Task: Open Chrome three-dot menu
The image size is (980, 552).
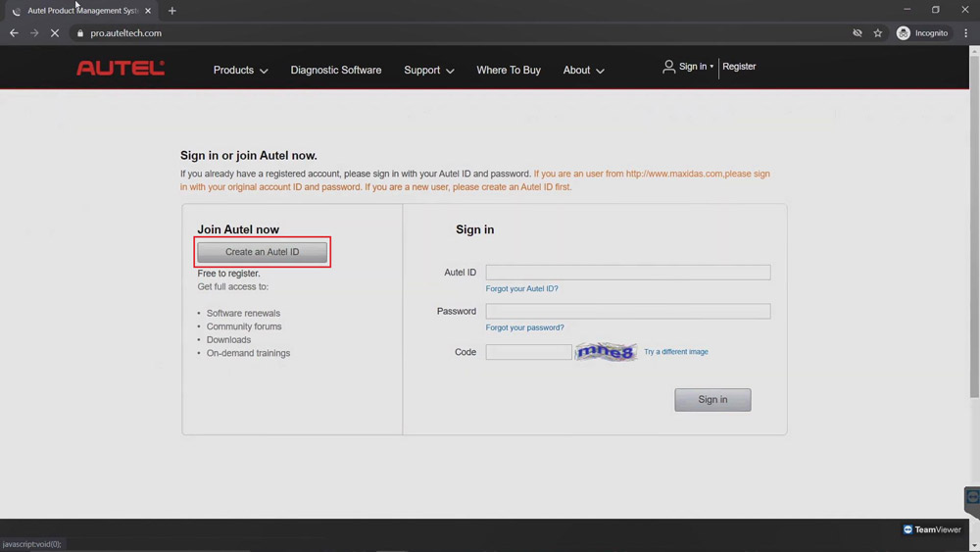Action: (965, 33)
